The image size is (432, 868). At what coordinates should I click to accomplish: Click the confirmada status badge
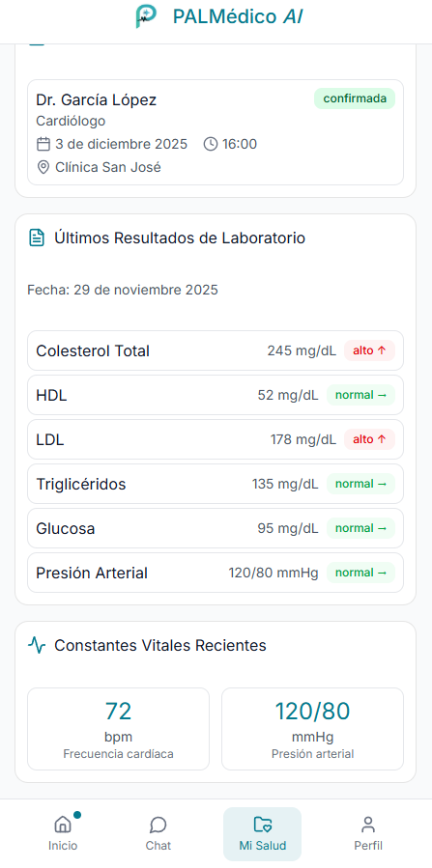(355, 98)
